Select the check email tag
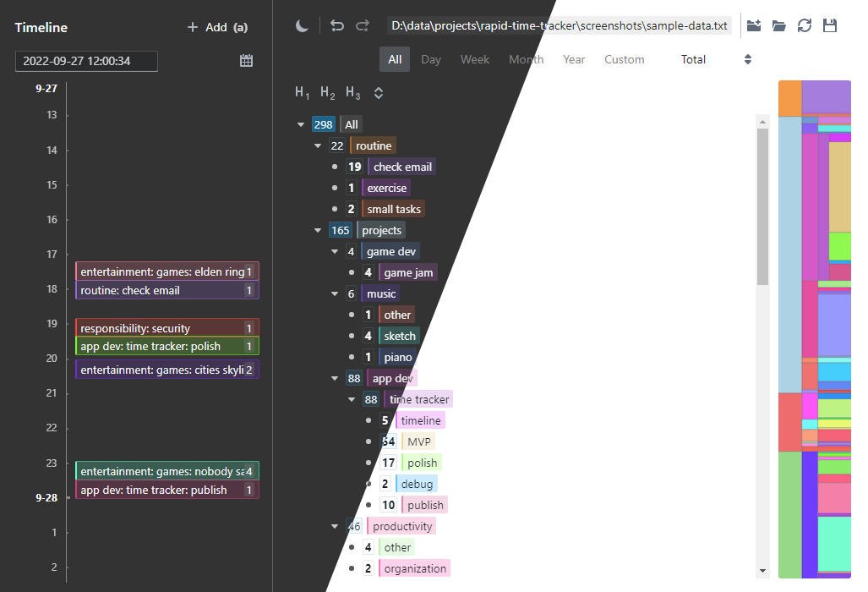Viewport: 868px width, 592px height. pyautogui.click(x=402, y=167)
